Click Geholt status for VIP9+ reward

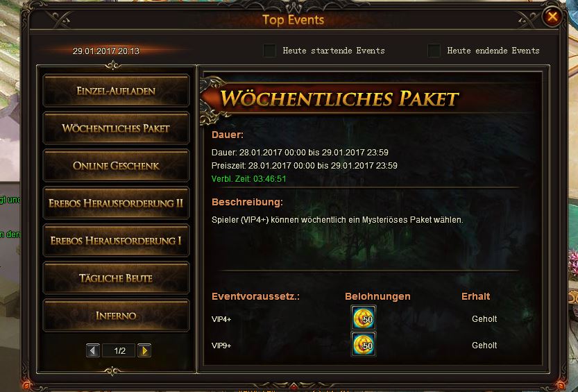(x=484, y=346)
